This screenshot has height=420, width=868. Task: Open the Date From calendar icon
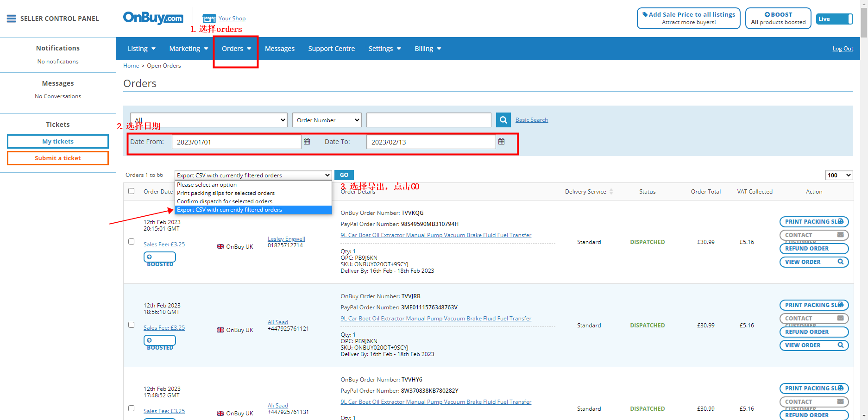tap(307, 142)
